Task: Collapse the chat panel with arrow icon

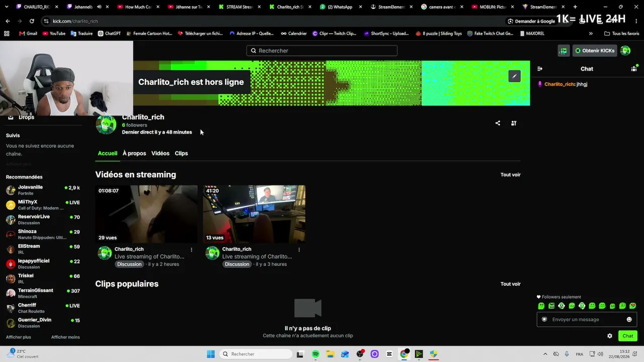Action: [x=540, y=69]
